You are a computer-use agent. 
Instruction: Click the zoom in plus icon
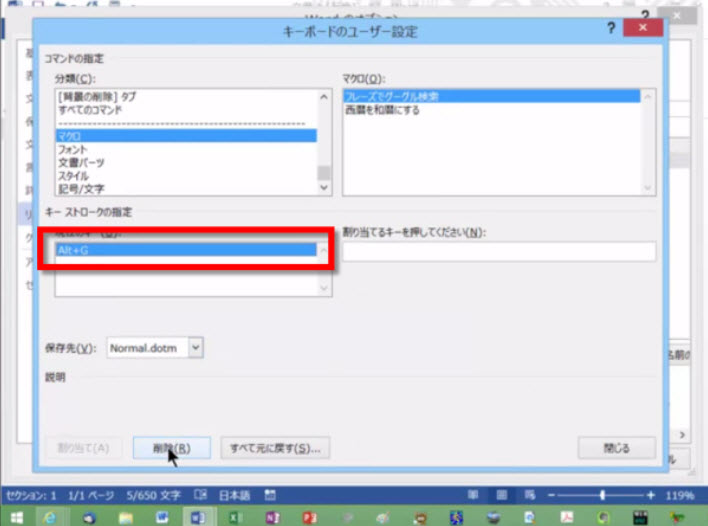click(x=651, y=495)
